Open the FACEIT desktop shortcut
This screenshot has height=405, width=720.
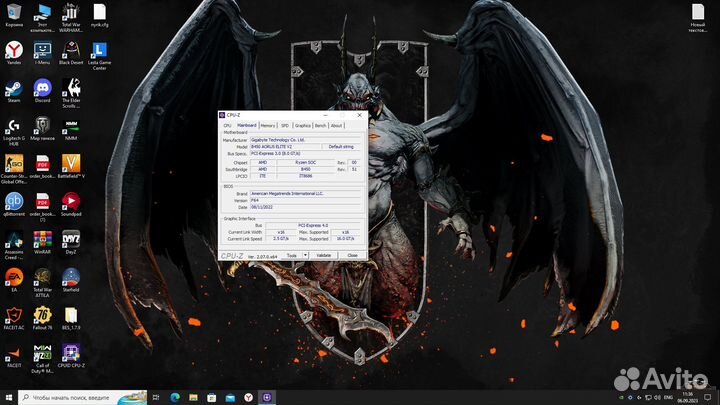pos(14,355)
